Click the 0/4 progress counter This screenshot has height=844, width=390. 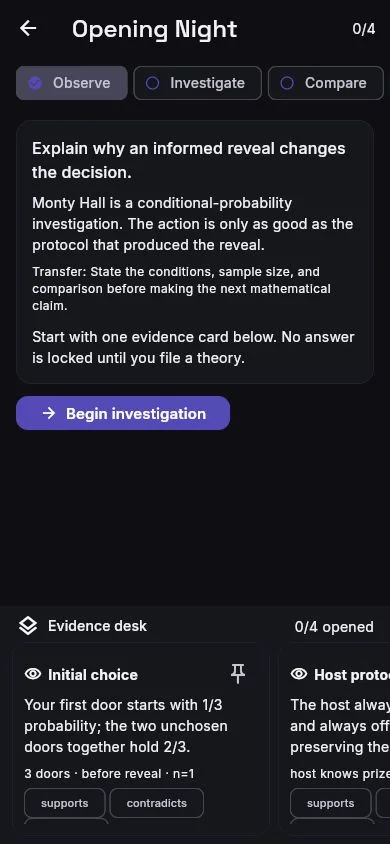pos(364,29)
